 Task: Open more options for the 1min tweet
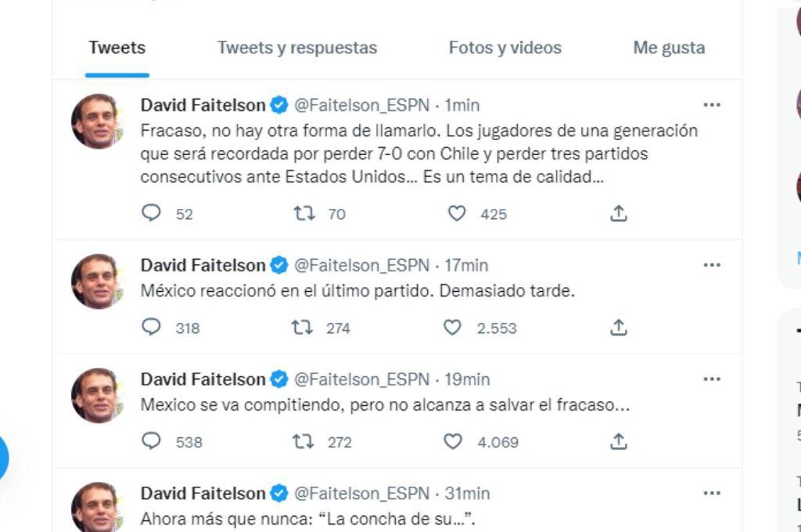coord(712,105)
